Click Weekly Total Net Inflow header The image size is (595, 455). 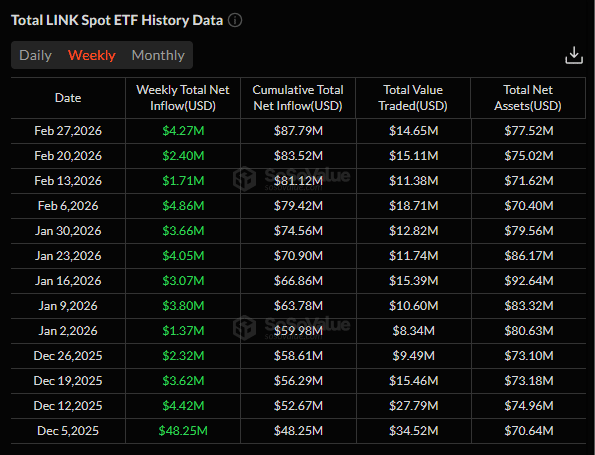[183, 98]
